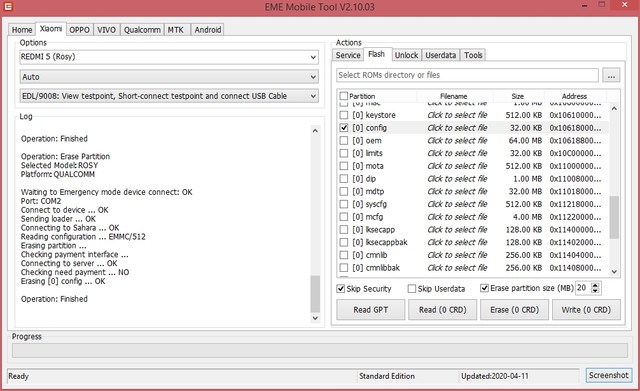
Task: Click the browse button for ROMs directory
Action: coord(611,76)
